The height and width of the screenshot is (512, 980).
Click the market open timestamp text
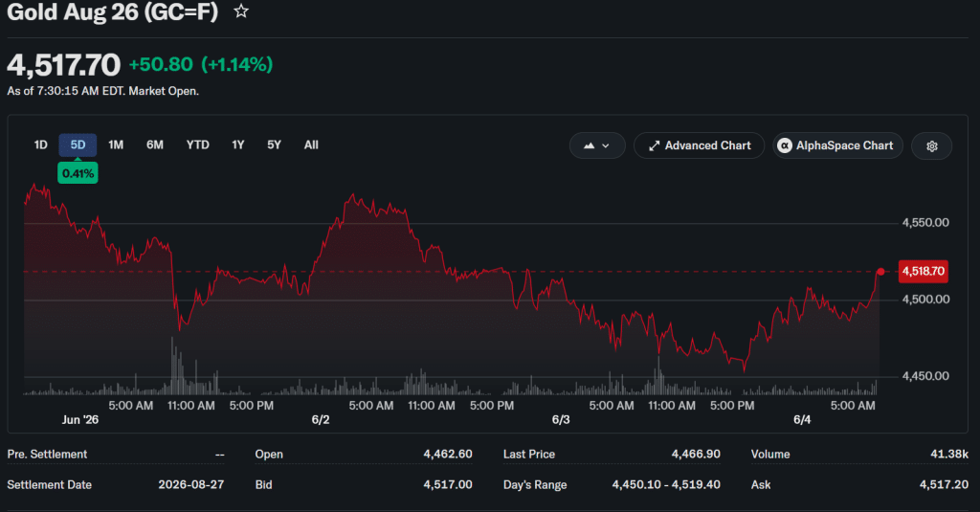103,91
